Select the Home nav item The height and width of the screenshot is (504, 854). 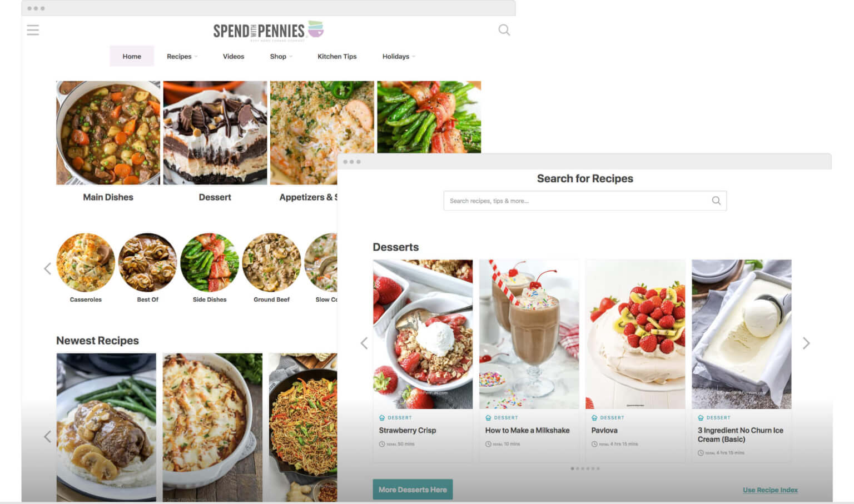(x=132, y=56)
